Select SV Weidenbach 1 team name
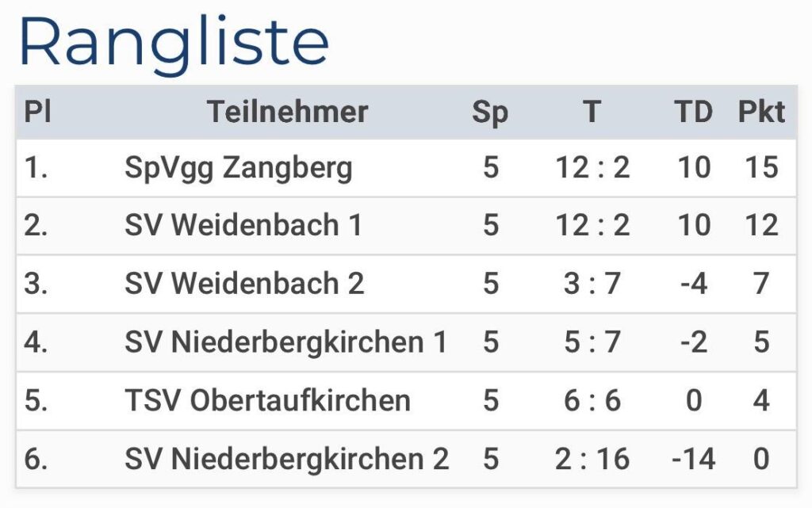The width and height of the screenshot is (812, 508). click(243, 226)
